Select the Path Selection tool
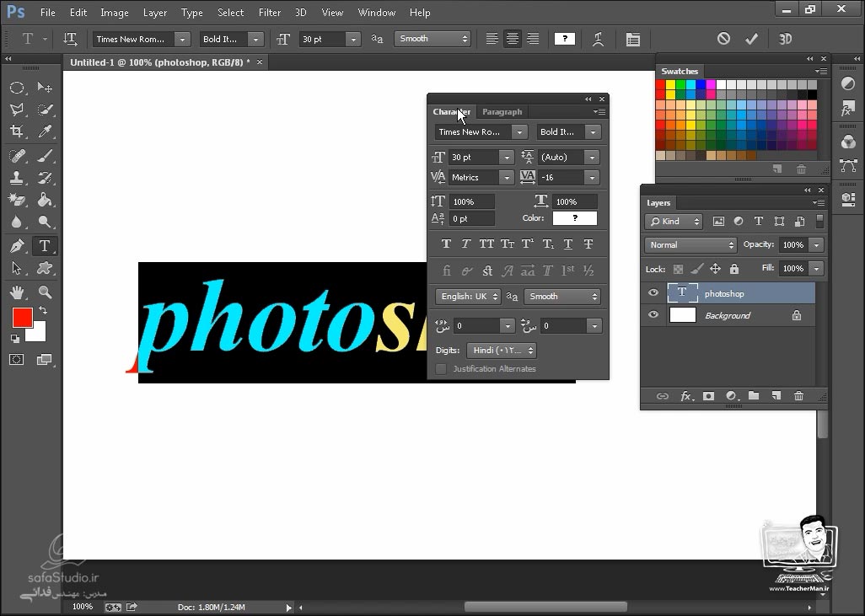 [17, 268]
